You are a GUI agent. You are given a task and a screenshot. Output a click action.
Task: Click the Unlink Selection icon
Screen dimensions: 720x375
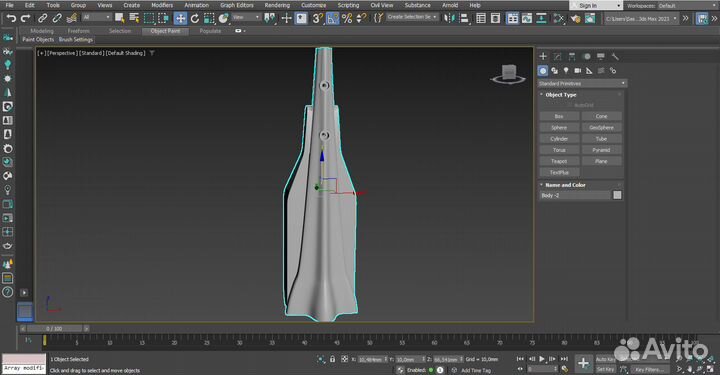[x=57, y=18]
